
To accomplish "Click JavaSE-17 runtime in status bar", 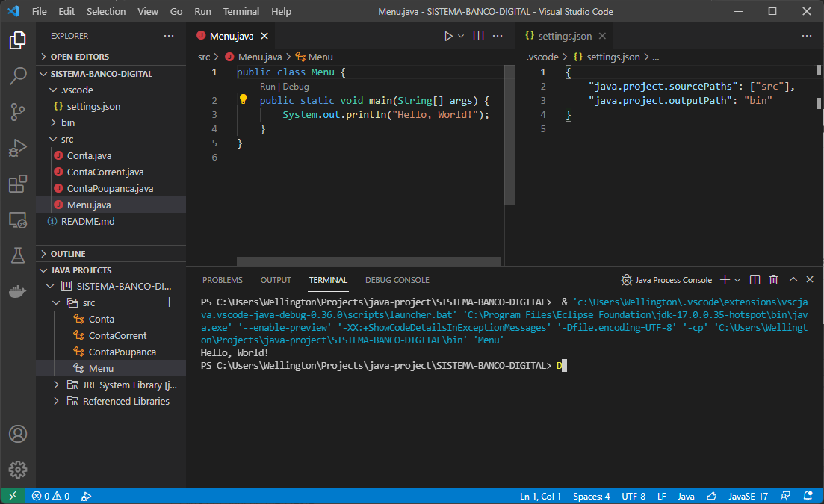I will click(x=749, y=496).
